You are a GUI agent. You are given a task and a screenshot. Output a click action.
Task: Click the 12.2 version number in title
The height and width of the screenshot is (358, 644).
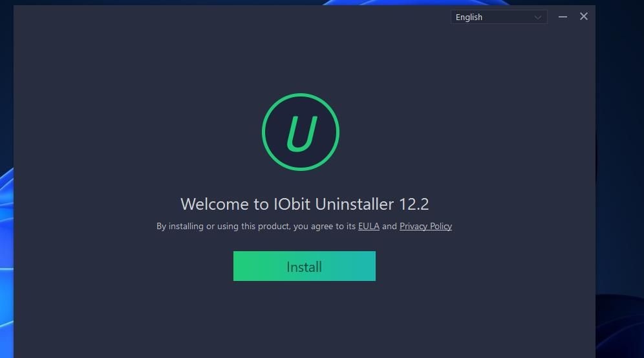pyautogui.click(x=414, y=205)
